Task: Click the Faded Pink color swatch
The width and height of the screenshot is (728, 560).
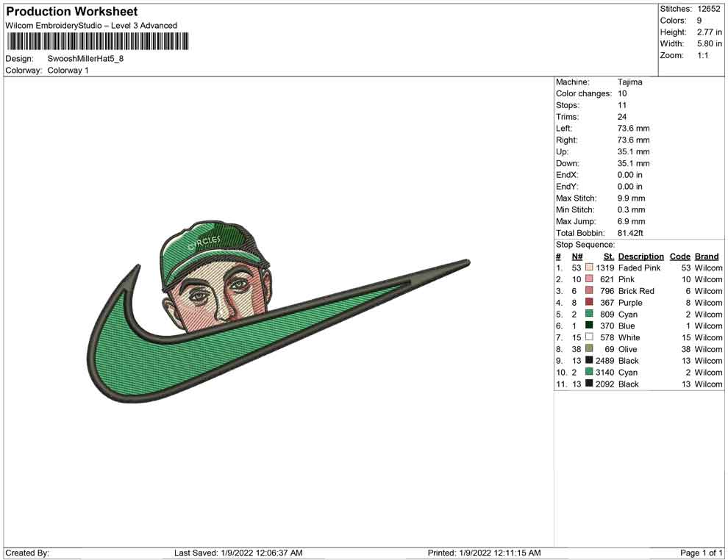Action: tap(589, 268)
